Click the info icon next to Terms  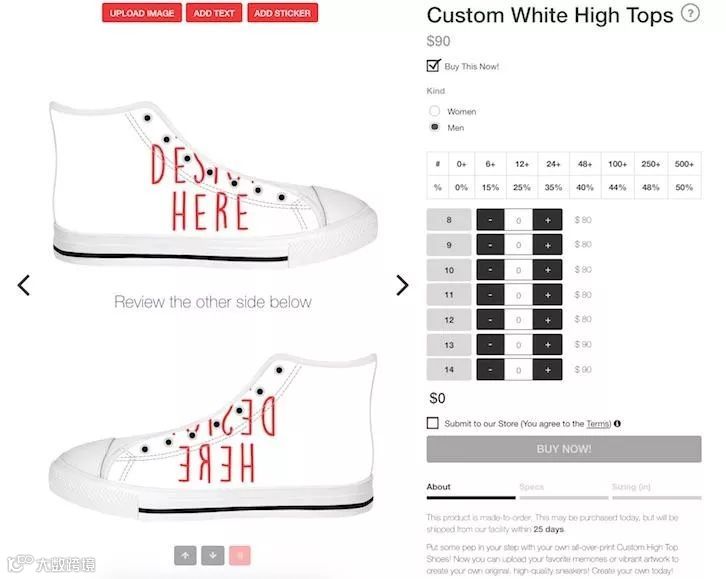pos(617,423)
